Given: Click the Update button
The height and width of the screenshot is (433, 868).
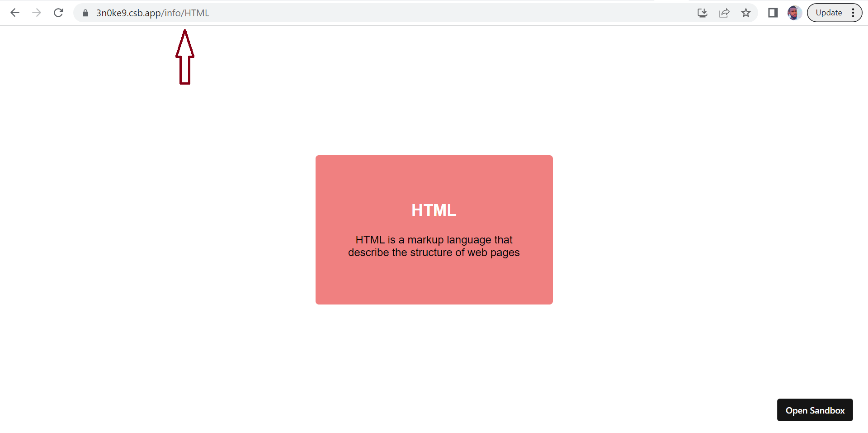Looking at the screenshot, I should tap(829, 13).
